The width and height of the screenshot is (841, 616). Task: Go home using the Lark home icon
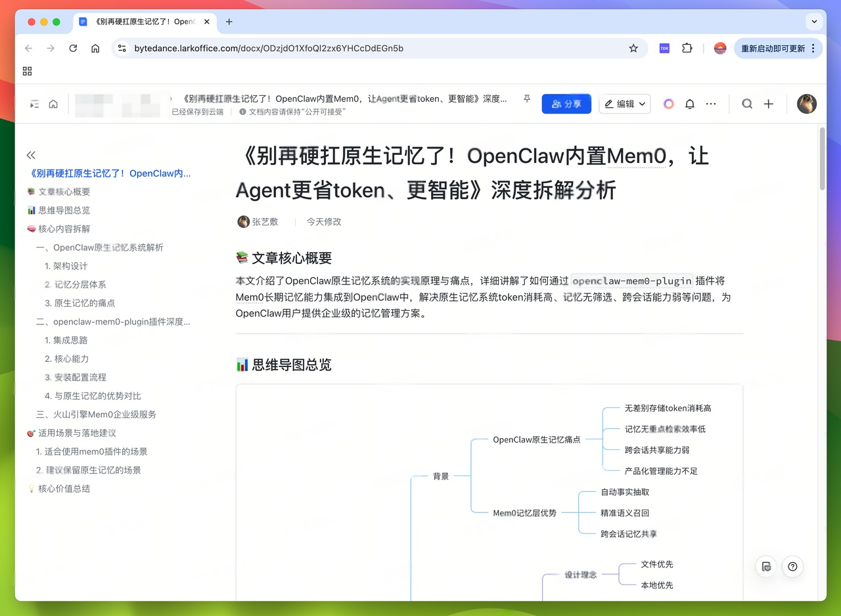(x=53, y=104)
